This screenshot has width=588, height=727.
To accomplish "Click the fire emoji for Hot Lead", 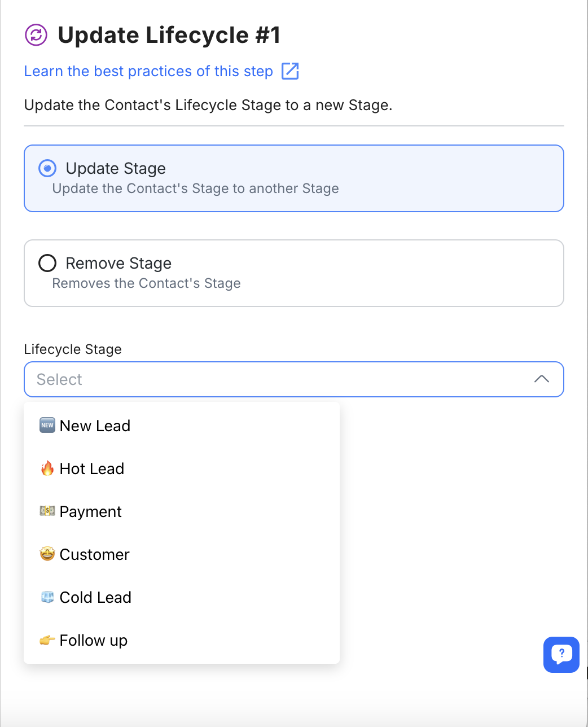I will [47, 468].
